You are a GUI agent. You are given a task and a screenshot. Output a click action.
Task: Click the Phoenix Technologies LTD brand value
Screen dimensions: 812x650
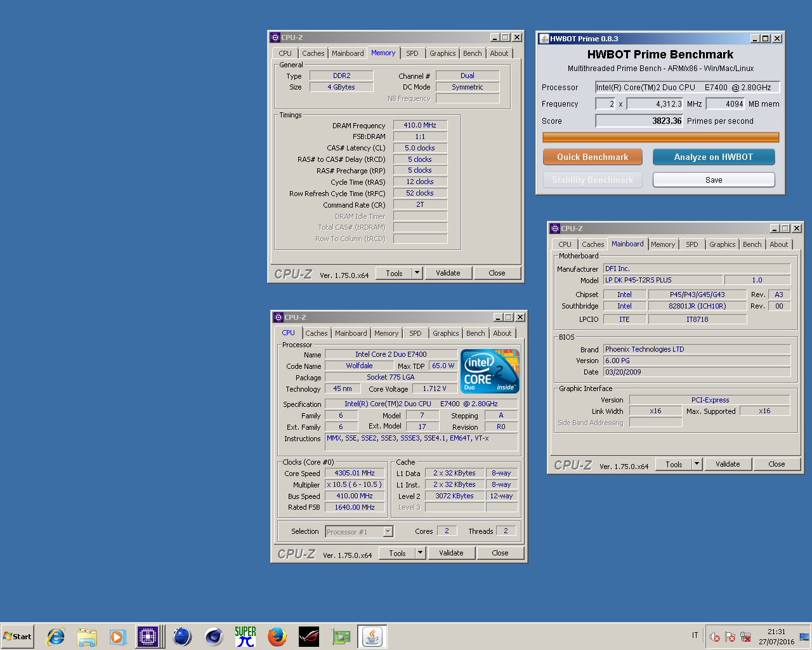pyautogui.click(x=697, y=349)
